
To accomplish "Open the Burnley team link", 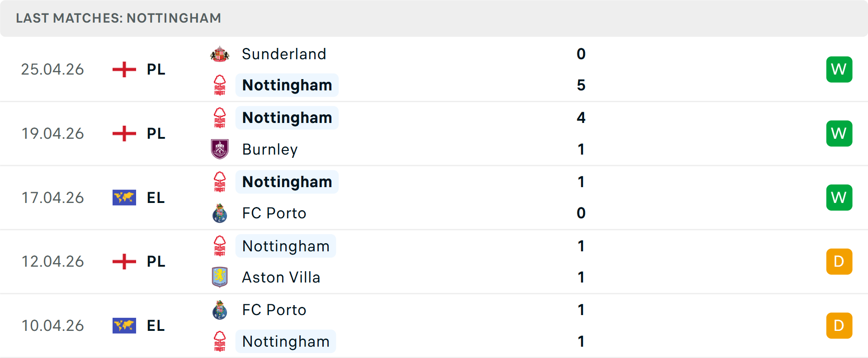I will [x=270, y=150].
